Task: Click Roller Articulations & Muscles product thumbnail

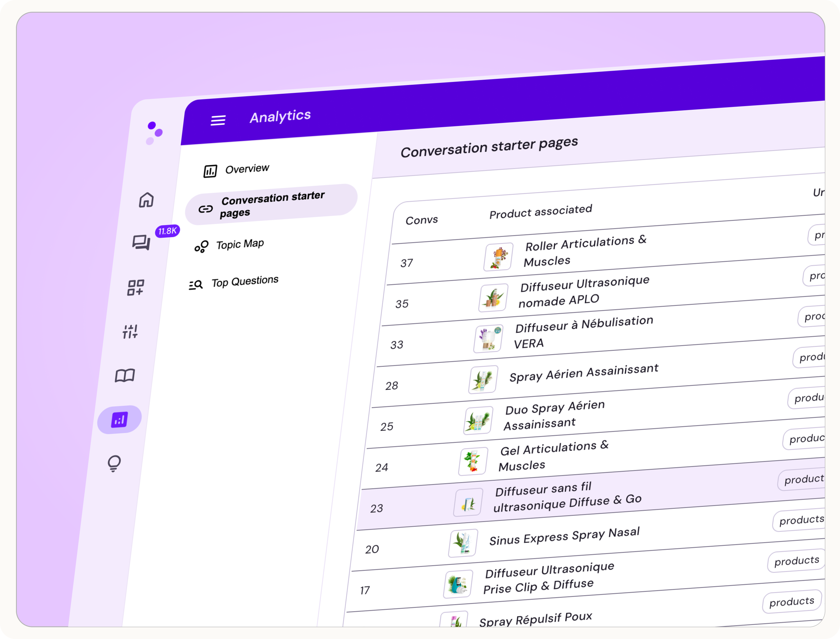Action: click(498, 257)
